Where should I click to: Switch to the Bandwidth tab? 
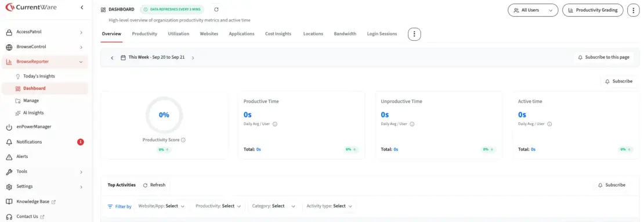click(x=345, y=34)
